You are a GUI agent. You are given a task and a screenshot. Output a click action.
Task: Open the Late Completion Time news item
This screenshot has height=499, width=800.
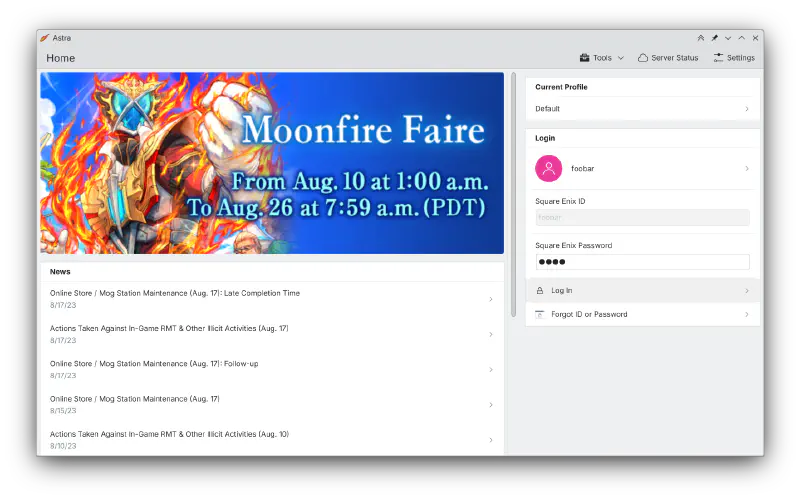(272, 299)
